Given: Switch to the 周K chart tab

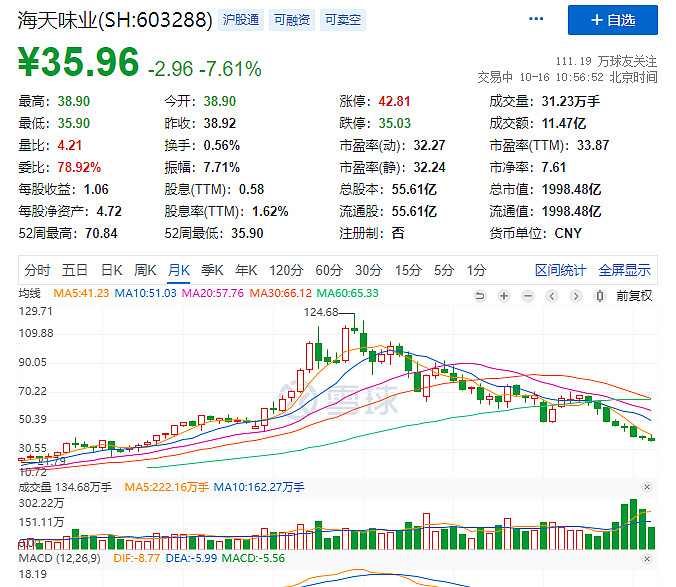Looking at the screenshot, I should click(x=145, y=270).
